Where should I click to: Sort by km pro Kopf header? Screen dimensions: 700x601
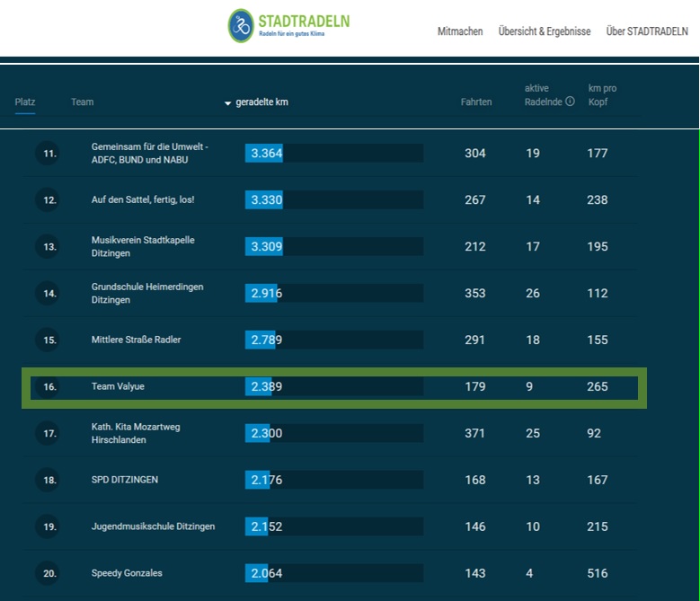pyautogui.click(x=602, y=94)
